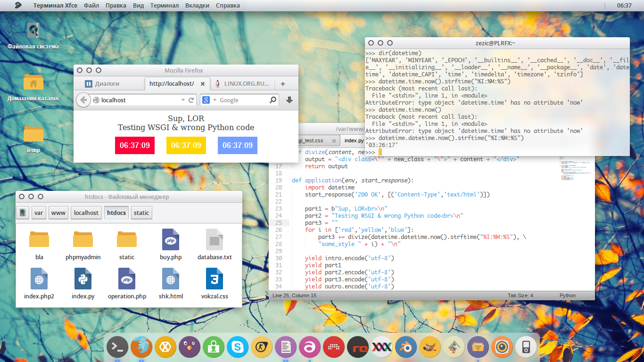
Task: Switch to index.py editor tab
Action: 354,140
